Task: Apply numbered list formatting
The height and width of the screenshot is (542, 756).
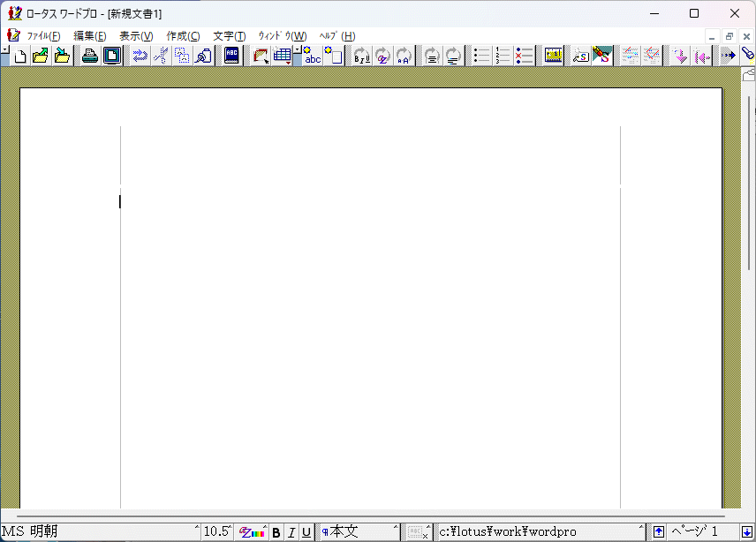Action: pyautogui.click(x=503, y=56)
